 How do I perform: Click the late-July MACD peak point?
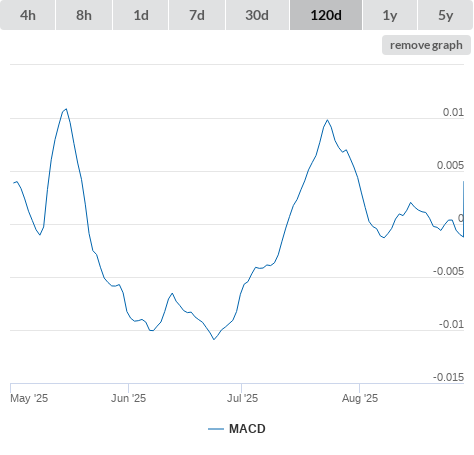point(328,120)
